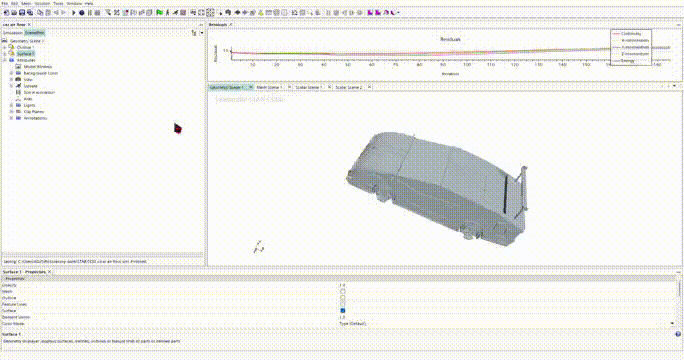This screenshot has width=684, height=360.
Task: Select the Surface 1 displayer node
Action: point(25,54)
